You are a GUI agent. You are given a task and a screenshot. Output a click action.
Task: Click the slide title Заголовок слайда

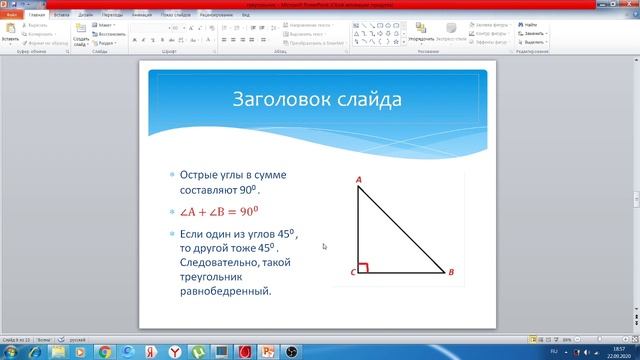(x=317, y=99)
